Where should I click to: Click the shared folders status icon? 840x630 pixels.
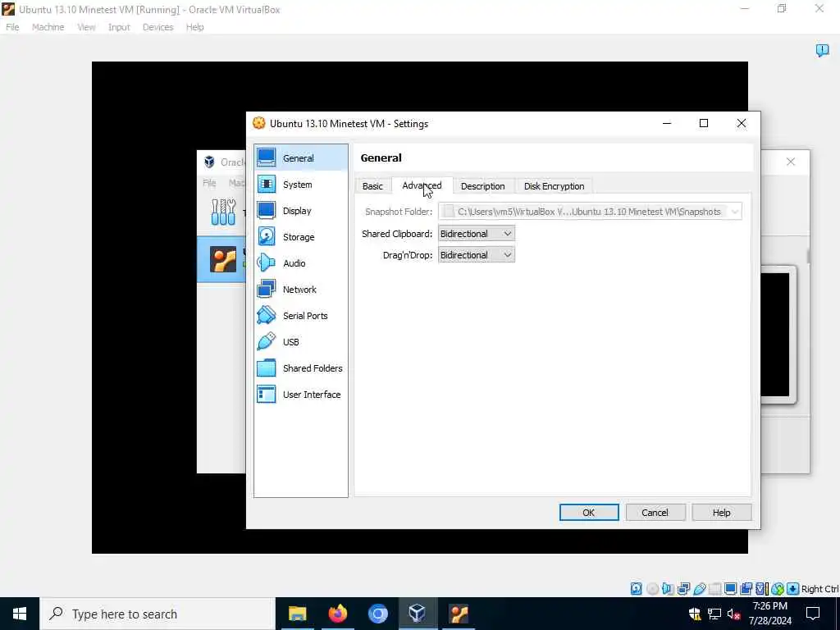click(x=714, y=589)
